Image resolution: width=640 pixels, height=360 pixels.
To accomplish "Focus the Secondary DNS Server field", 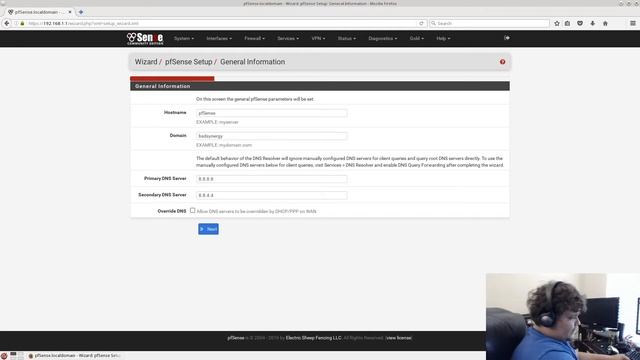I will pos(271,195).
